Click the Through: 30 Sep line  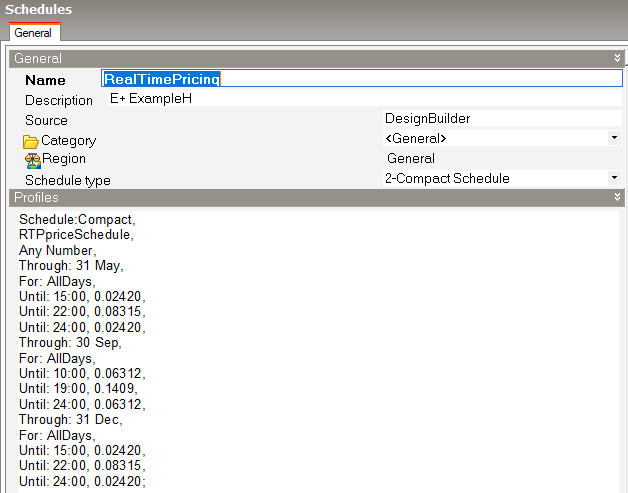coord(69,343)
